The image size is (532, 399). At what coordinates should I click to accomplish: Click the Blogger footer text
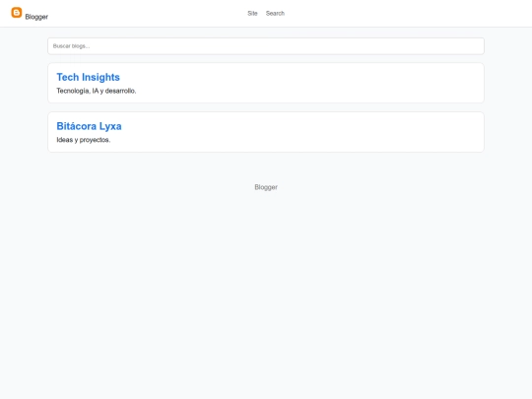click(266, 187)
